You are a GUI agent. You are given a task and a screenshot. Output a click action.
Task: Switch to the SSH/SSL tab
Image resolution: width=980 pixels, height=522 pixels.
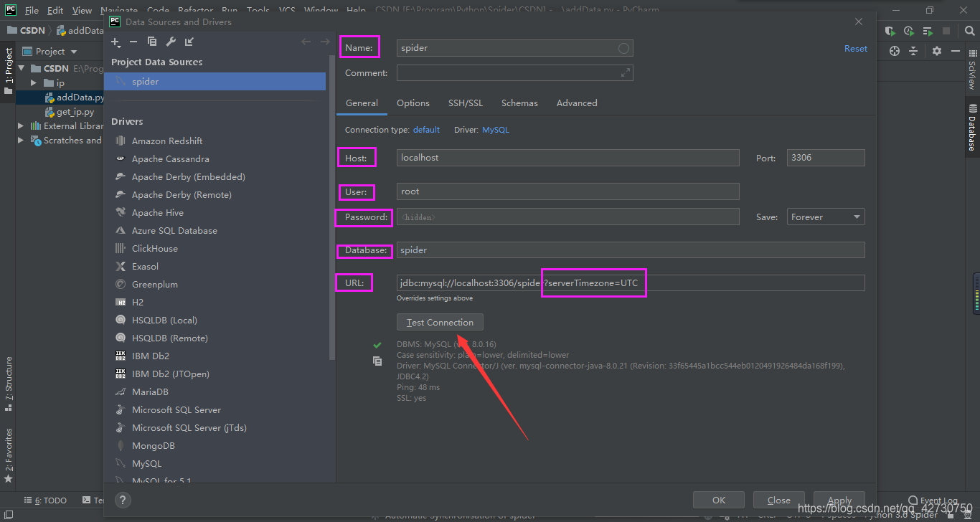466,103
